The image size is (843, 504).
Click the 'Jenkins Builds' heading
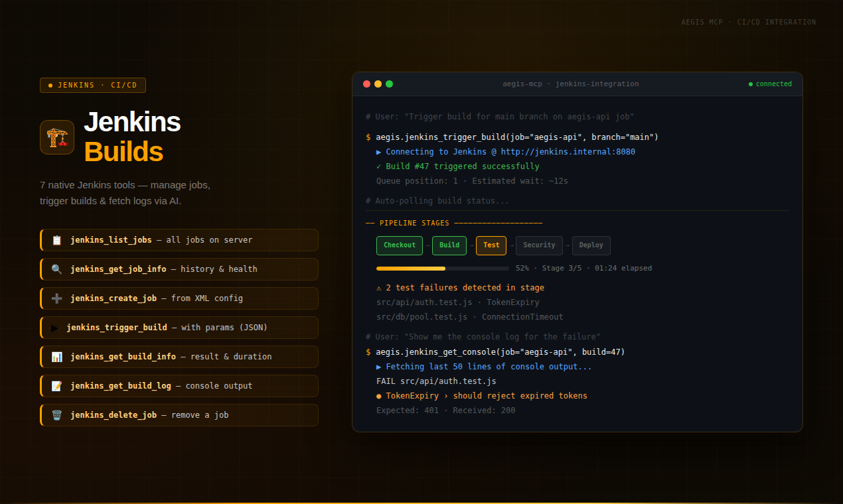pos(132,137)
